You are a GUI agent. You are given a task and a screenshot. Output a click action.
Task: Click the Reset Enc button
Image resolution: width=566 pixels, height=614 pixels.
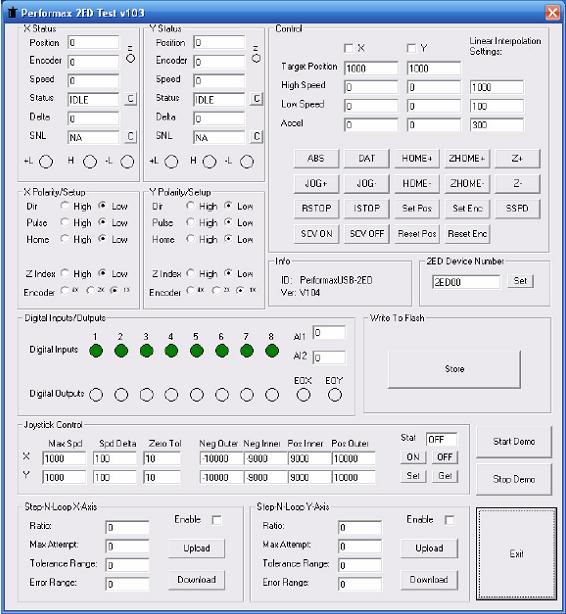[x=467, y=234]
